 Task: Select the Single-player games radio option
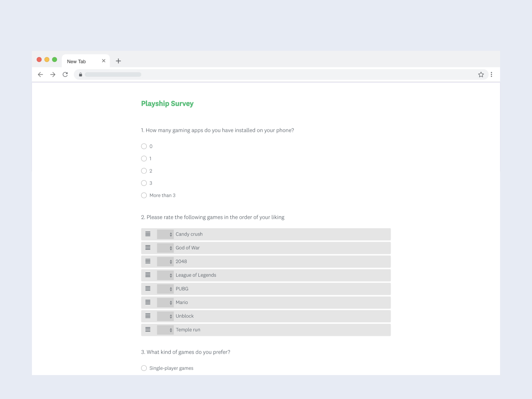pyautogui.click(x=144, y=368)
